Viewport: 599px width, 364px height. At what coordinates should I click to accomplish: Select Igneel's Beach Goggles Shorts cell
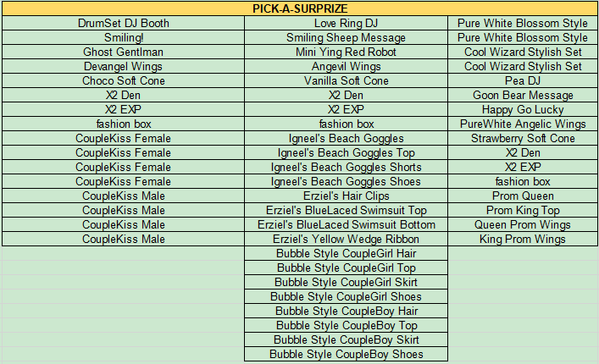click(346, 167)
